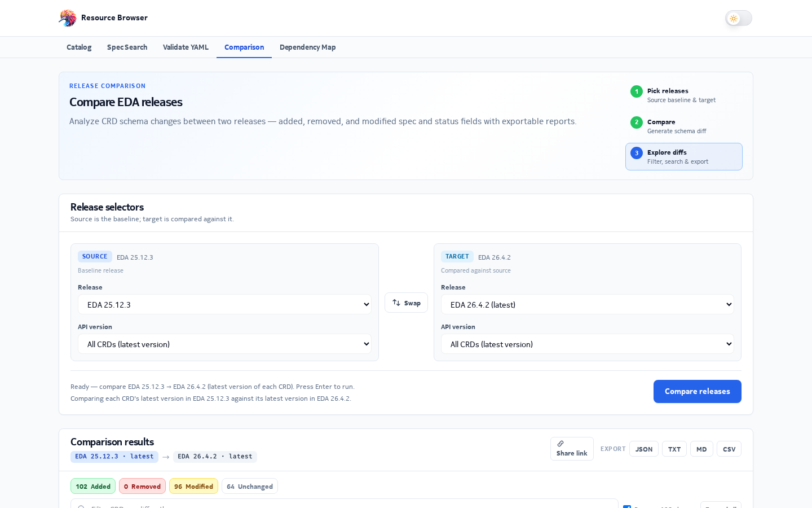Filter by 102 Added chip
The image size is (812, 508).
(93, 487)
